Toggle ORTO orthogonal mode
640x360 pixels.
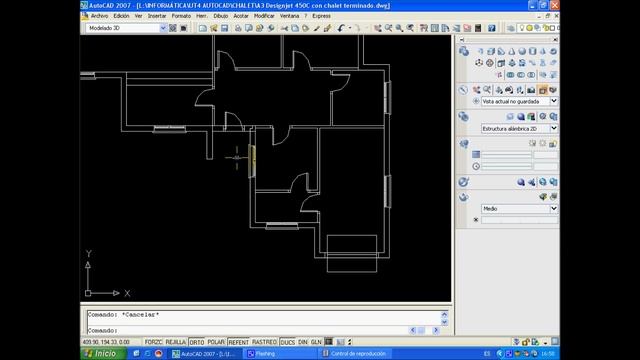[197, 342]
